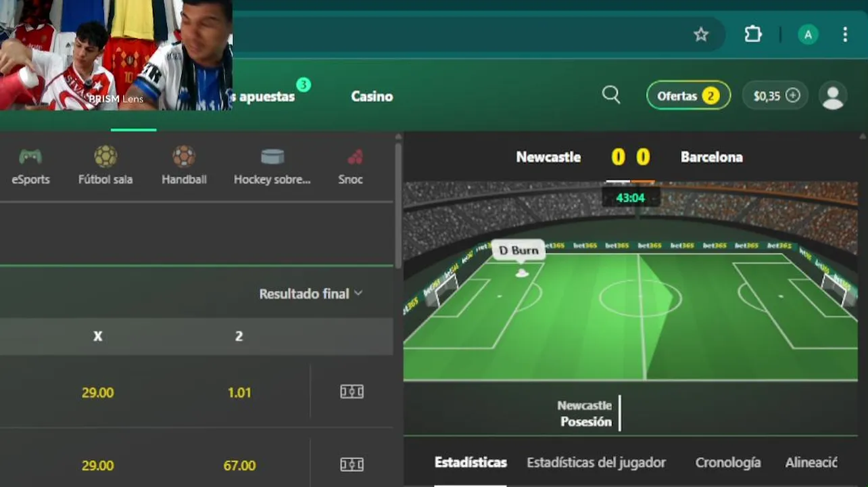Select the Hockey sobre hielo puck icon
This screenshot has width=868, height=487.
272,157
